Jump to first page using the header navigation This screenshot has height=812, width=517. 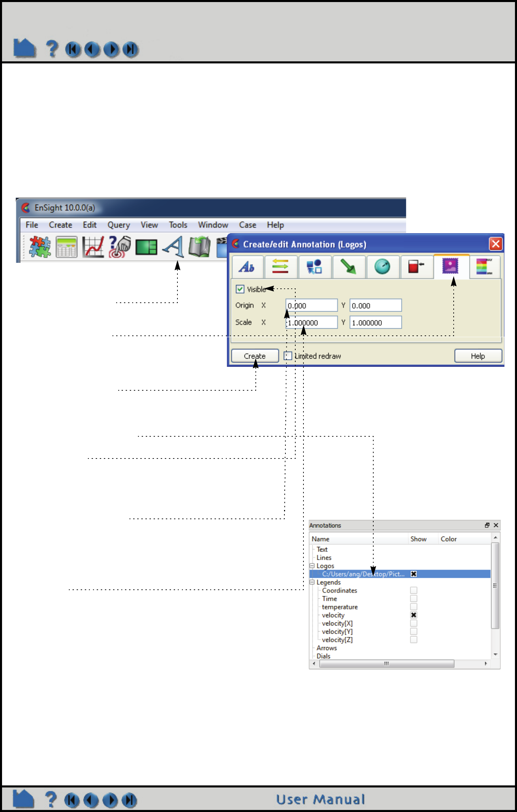pyautogui.click(x=73, y=49)
